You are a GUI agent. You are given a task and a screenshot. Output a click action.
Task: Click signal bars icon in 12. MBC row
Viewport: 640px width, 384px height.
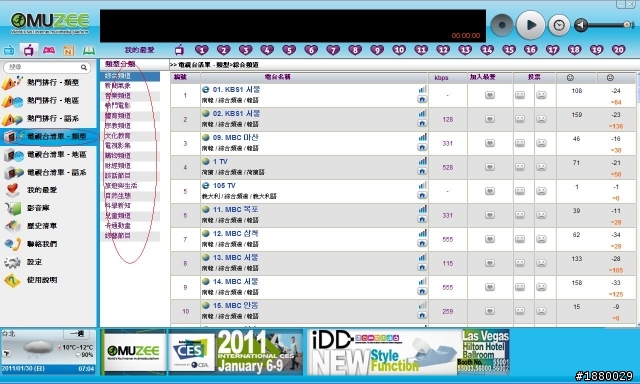422,233
